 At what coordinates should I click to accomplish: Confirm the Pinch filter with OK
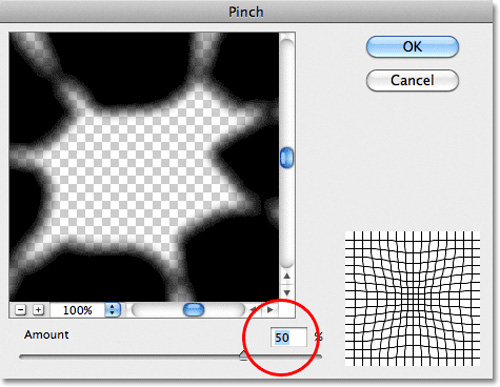pos(412,47)
